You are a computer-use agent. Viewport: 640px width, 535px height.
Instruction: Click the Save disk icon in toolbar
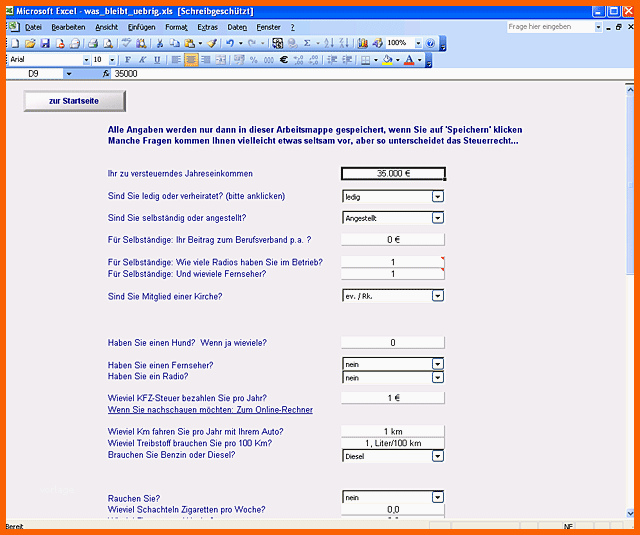pos(45,43)
